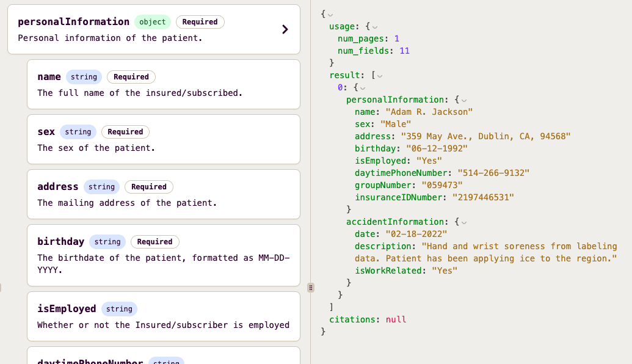Click the accident description value text
This screenshot has height=364, width=632.
click(485, 252)
